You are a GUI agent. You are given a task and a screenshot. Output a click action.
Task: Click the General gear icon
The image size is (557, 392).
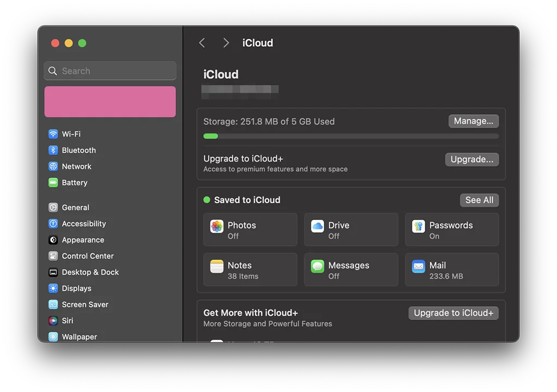click(x=53, y=207)
